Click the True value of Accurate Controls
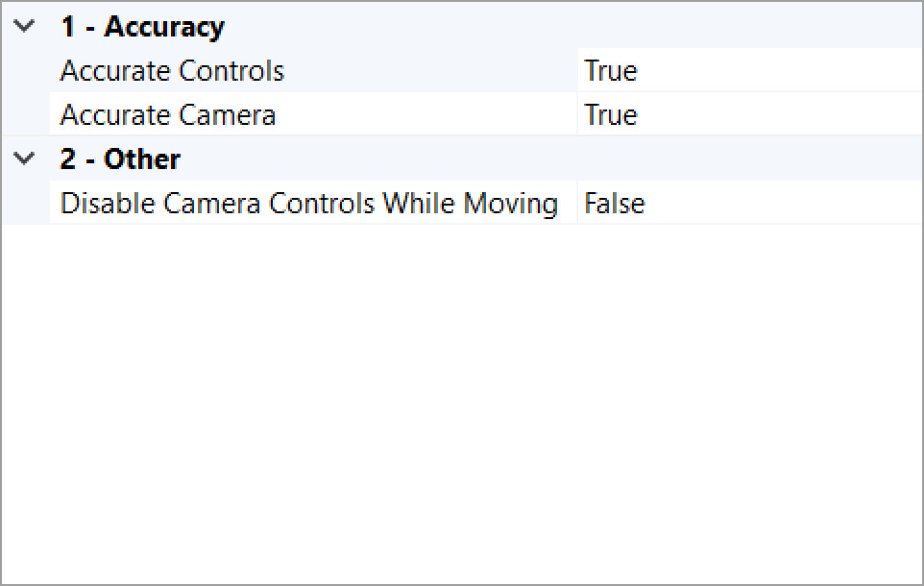 [x=611, y=71]
